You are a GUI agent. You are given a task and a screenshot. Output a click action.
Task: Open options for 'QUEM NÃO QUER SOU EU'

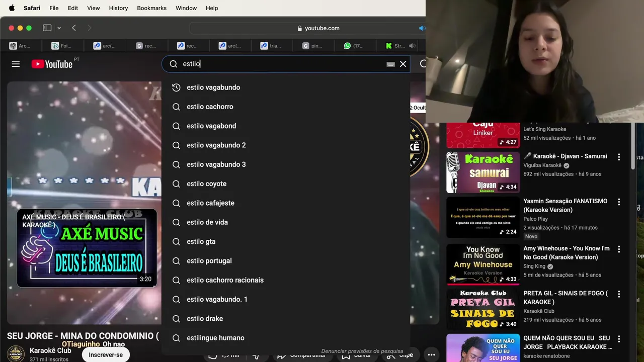(619, 339)
